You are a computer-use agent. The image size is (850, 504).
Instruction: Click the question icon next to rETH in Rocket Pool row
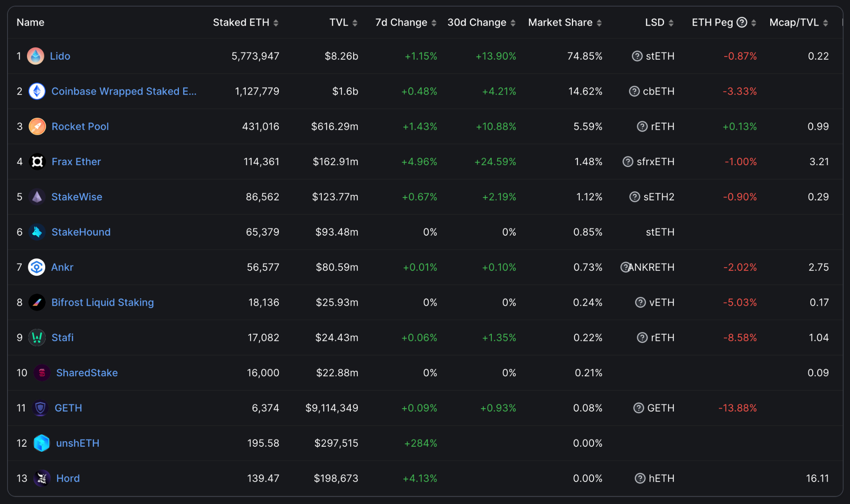tap(642, 127)
